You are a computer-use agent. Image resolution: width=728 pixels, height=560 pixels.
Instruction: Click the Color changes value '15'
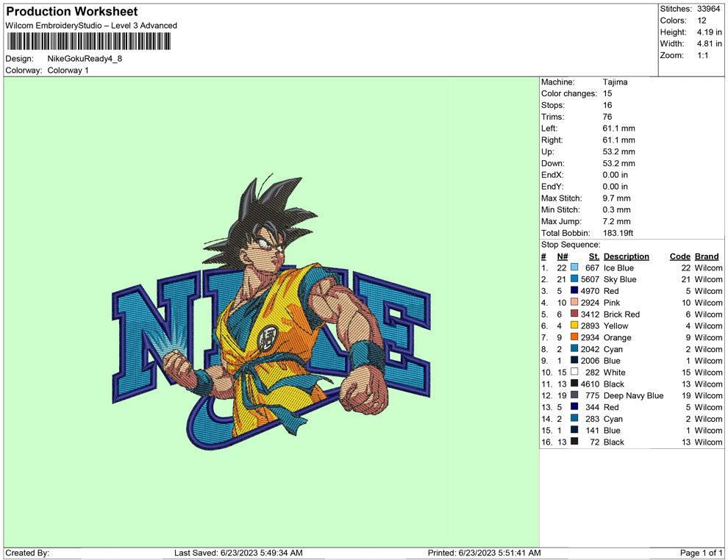pos(607,94)
